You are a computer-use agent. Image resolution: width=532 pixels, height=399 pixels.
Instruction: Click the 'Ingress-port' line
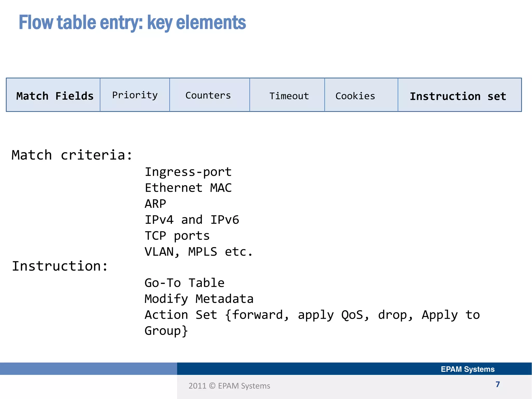tap(188, 172)
